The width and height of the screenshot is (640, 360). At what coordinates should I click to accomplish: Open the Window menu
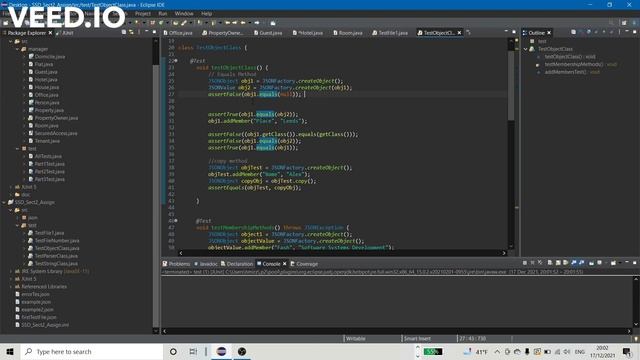pos(184,13)
